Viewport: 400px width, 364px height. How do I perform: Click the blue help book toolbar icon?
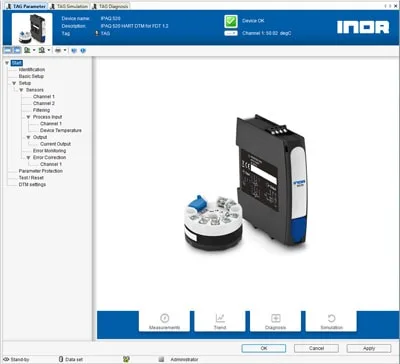pyautogui.click(x=74, y=51)
